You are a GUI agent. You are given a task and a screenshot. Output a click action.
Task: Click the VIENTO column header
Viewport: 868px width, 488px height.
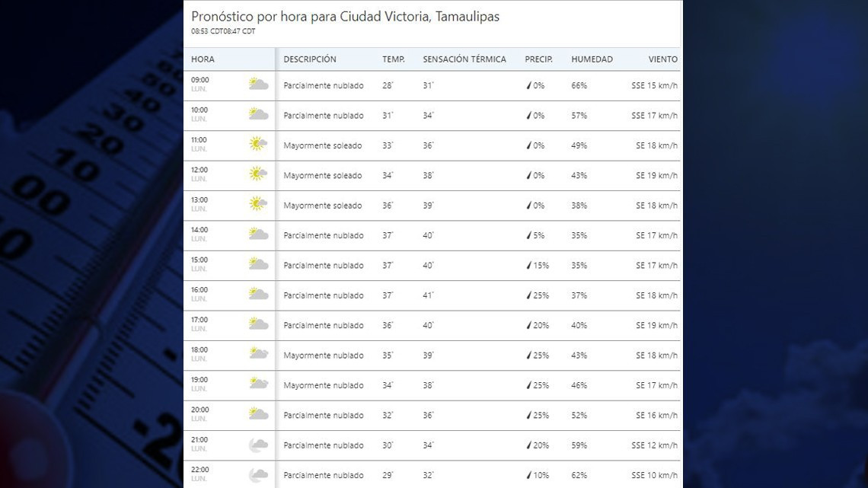click(662, 59)
